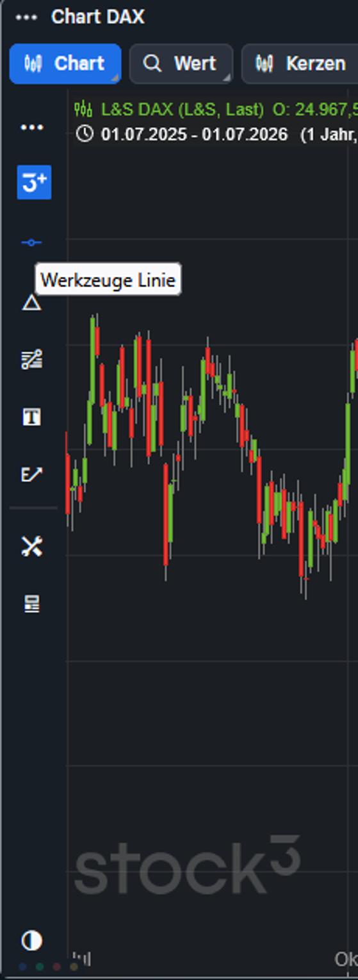This screenshot has width=358, height=980.
Task: Click the Chart button
Action: point(65,63)
